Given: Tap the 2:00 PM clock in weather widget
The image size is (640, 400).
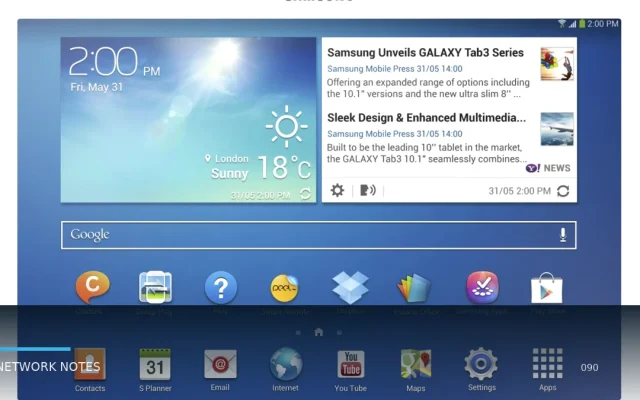Looking at the screenshot, I should pos(114,62).
